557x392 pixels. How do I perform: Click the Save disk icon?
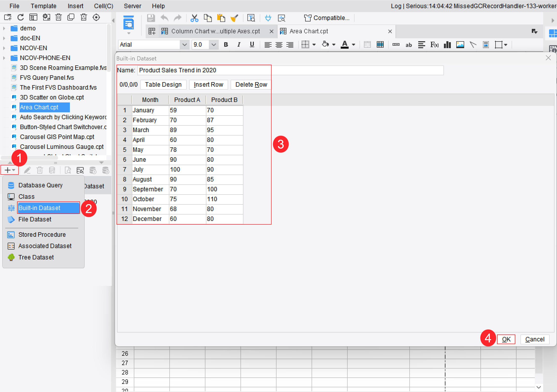click(151, 18)
